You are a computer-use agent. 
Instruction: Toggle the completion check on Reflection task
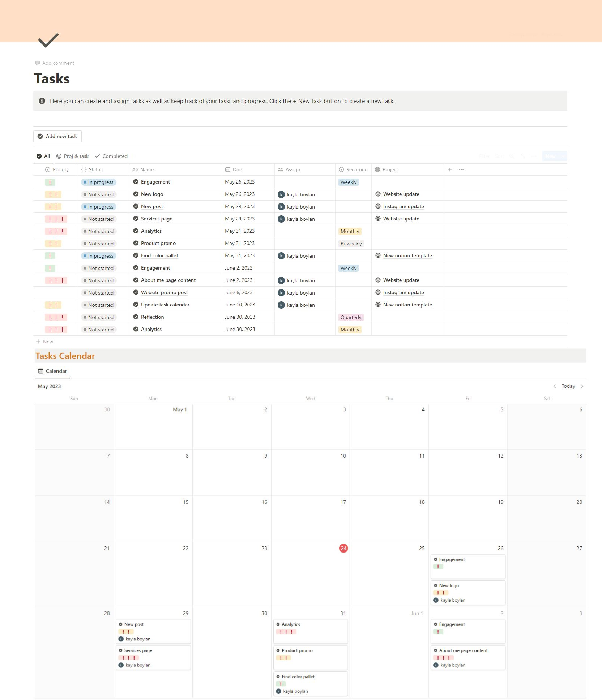click(x=136, y=317)
